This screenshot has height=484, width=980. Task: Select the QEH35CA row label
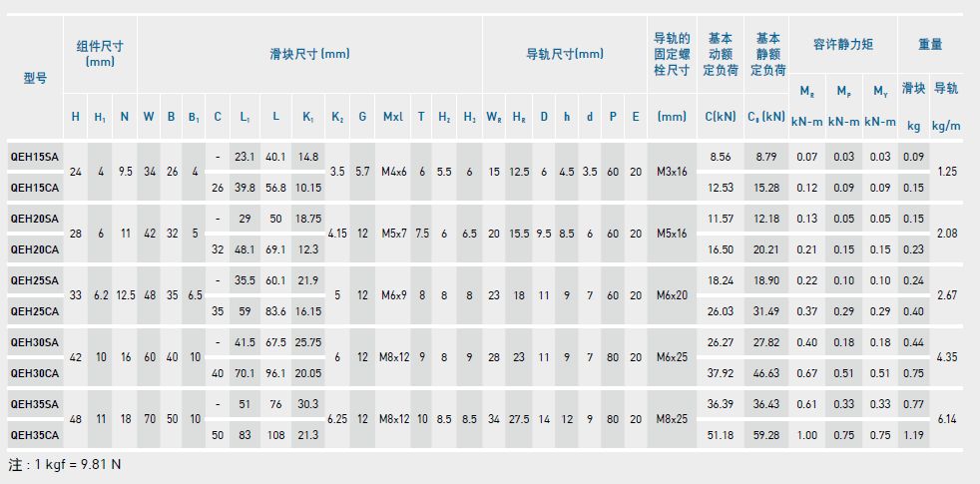34,435
